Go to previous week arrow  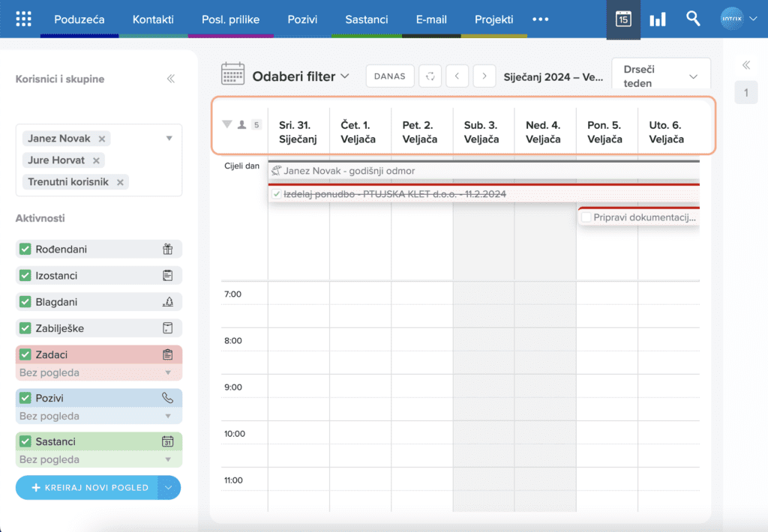[457, 76]
